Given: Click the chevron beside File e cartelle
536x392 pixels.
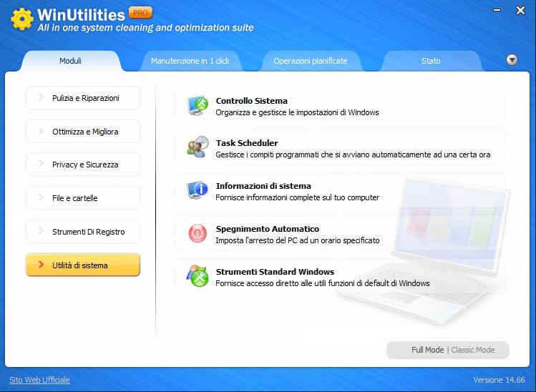Looking at the screenshot, I should (x=41, y=197).
